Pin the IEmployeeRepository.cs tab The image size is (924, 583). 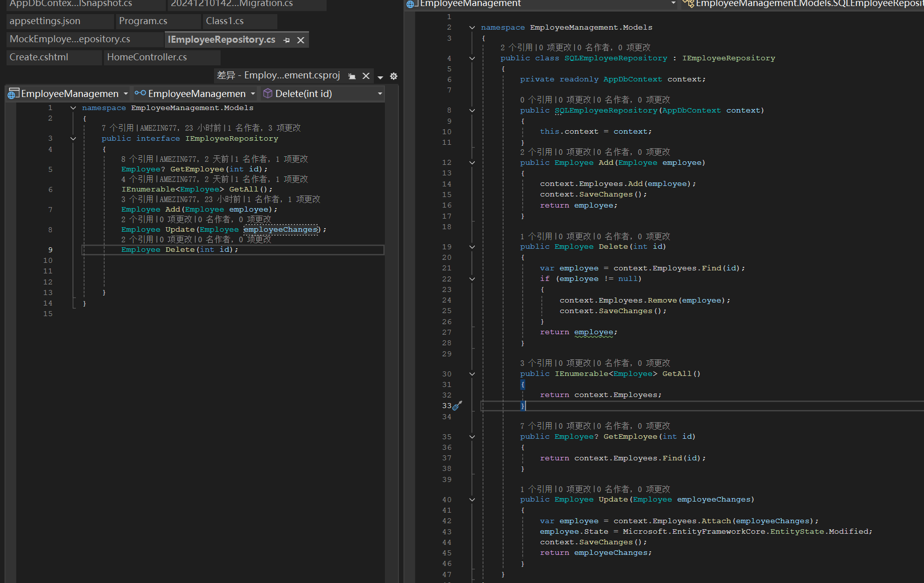click(x=286, y=40)
